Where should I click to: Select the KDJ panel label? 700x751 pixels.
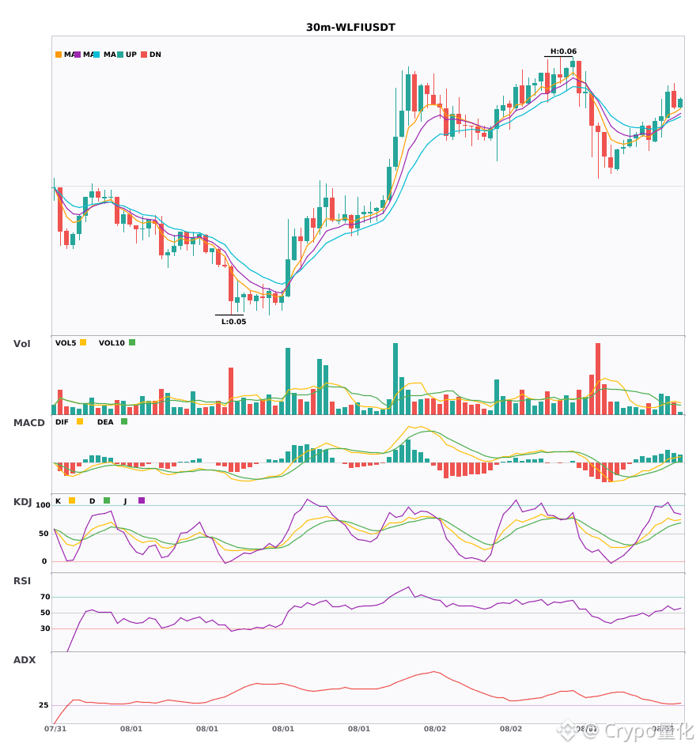22,502
